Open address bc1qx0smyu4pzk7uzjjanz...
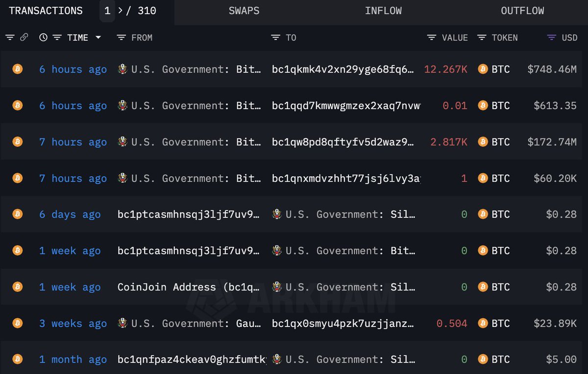Image resolution: width=588 pixels, height=374 pixels. pos(343,324)
